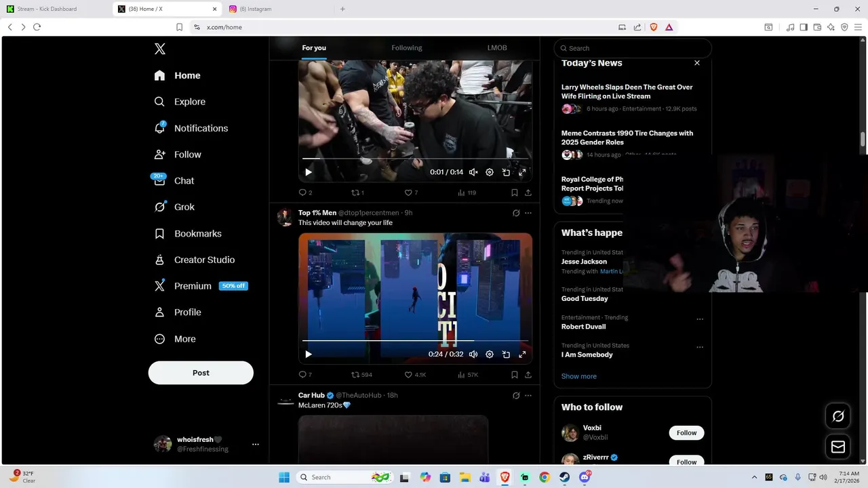Like the Top 1% Men post

[415, 374]
